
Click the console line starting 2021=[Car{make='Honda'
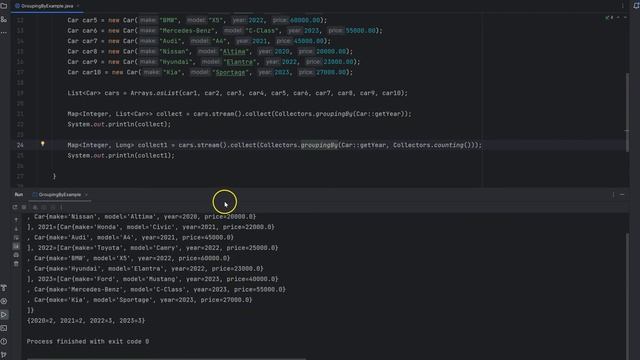pyautogui.click(x=151, y=227)
